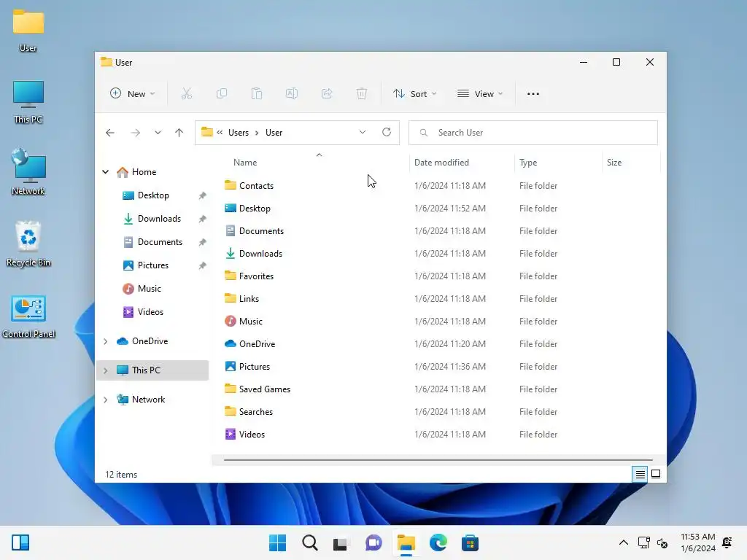Open recent locations chevron dropdown
This screenshot has height=560, width=747.
coord(158,133)
